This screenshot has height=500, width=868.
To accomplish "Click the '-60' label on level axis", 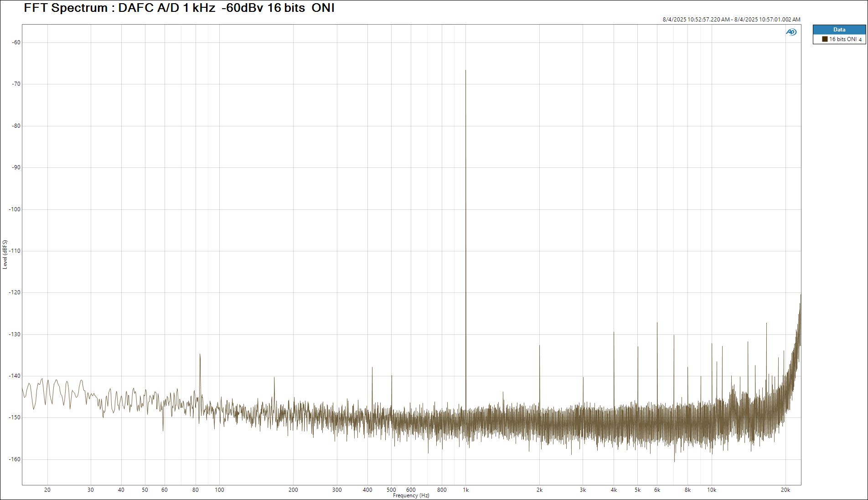I will click(x=16, y=42).
